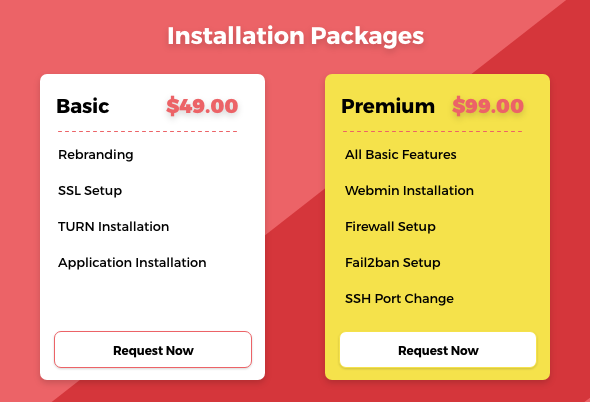Screen dimensions: 590x402
Task: Click the Fail2ban Setup feature item
Action: click(392, 263)
